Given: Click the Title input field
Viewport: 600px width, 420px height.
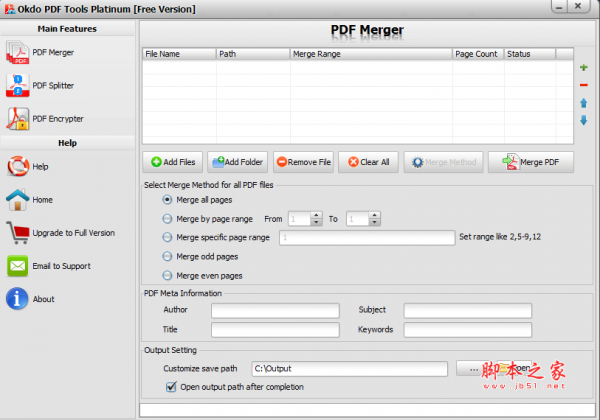Looking at the screenshot, I should (275, 330).
